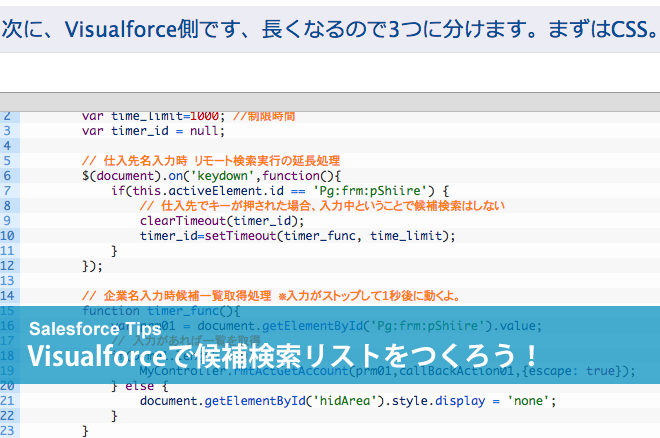The width and height of the screenshot is (660, 438).
Task: Click line number 21 in the gutter
Action: [7, 401]
